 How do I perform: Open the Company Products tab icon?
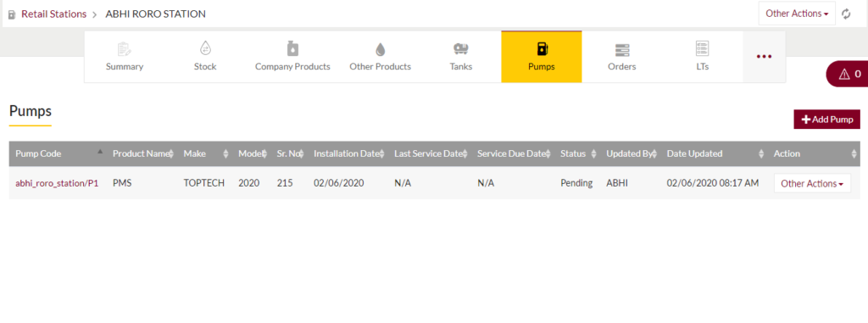[292, 48]
